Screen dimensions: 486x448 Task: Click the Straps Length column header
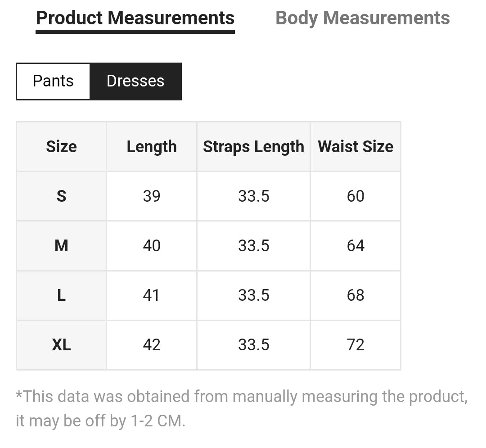coord(253,147)
